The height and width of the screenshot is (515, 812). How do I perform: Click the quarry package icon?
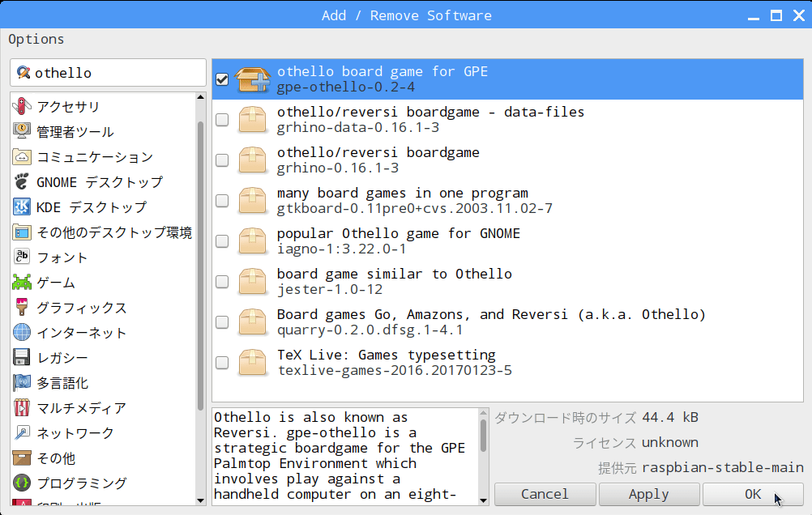tap(252, 322)
